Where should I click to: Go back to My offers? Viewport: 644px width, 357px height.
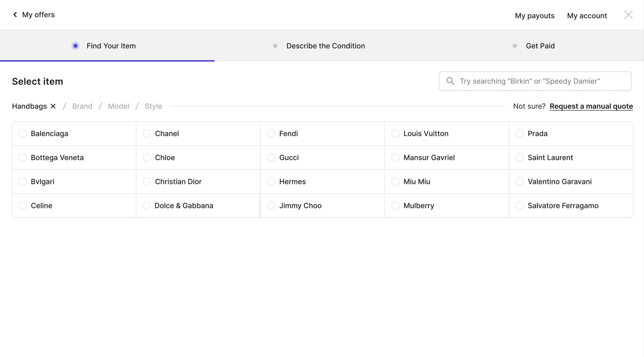pyautogui.click(x=34, y=15)
